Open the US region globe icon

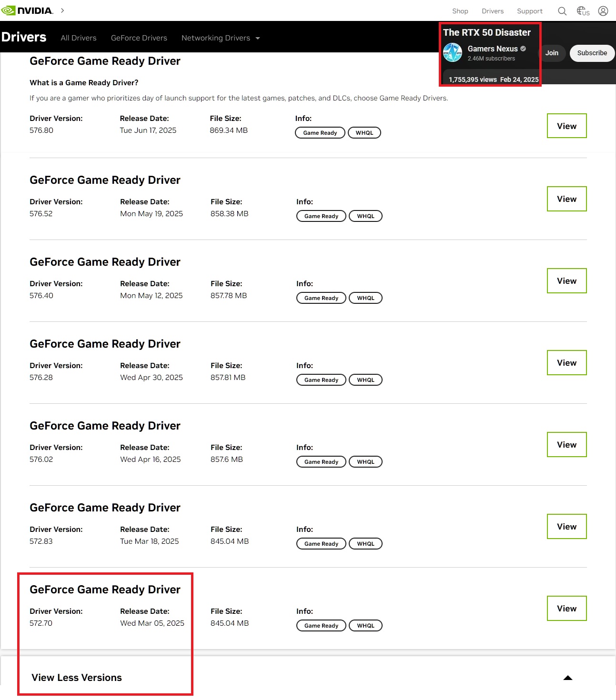(x=583, y=11)
